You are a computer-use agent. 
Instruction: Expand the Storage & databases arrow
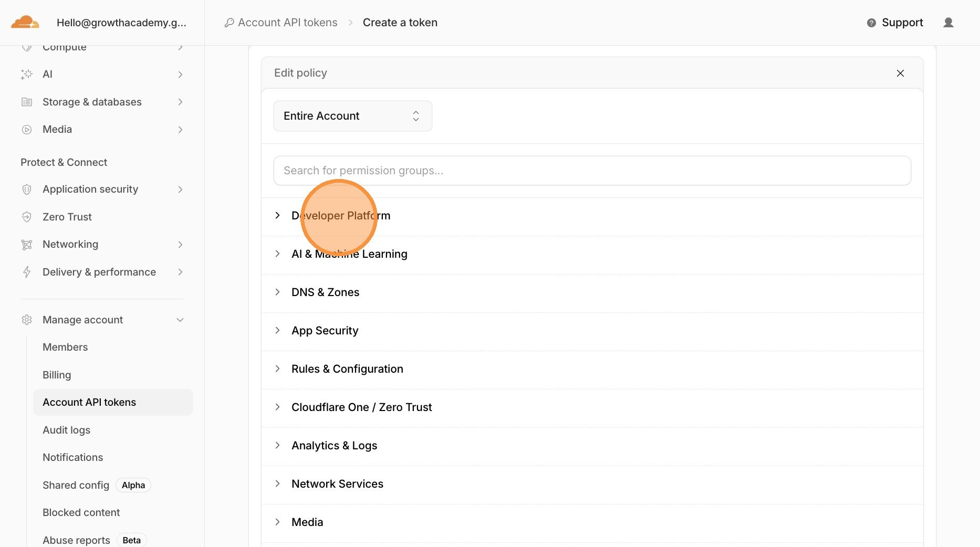point(180,102)
